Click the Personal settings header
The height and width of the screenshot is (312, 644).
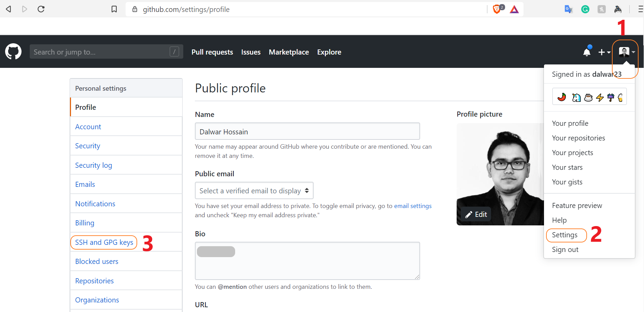tap(126, 88)
